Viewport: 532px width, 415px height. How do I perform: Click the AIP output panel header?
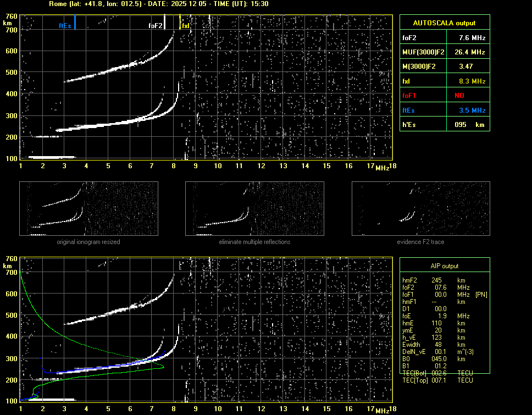pos(444,265)
